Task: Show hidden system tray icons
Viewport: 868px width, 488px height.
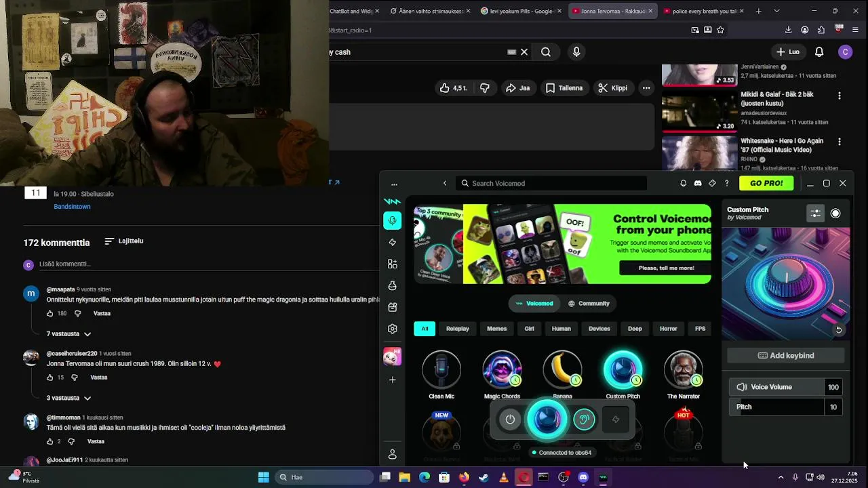Action: 781,477
